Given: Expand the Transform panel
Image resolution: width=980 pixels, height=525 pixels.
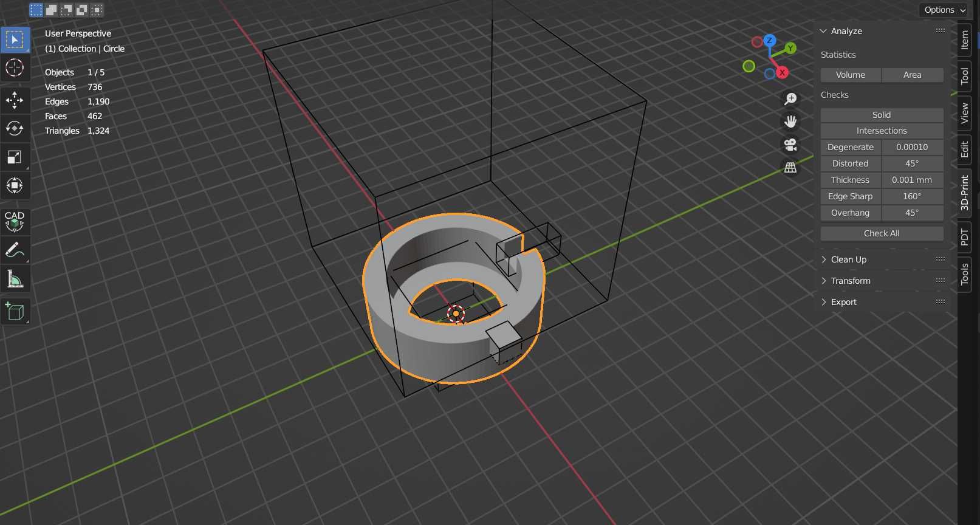Looking at the screenshot, I should [x=824, y=281].
